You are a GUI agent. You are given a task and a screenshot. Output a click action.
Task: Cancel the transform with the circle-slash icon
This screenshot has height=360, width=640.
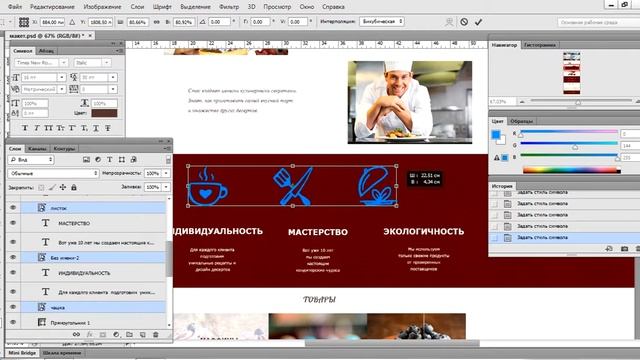464,22
